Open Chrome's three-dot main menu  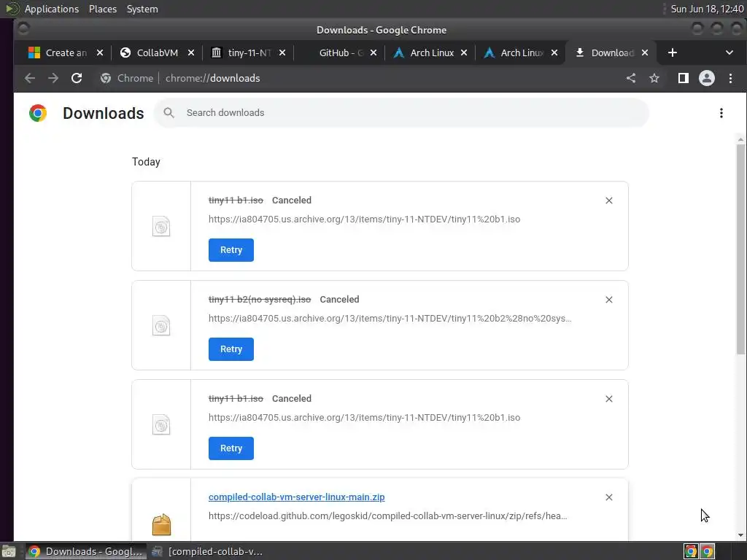tap(730, 78)
